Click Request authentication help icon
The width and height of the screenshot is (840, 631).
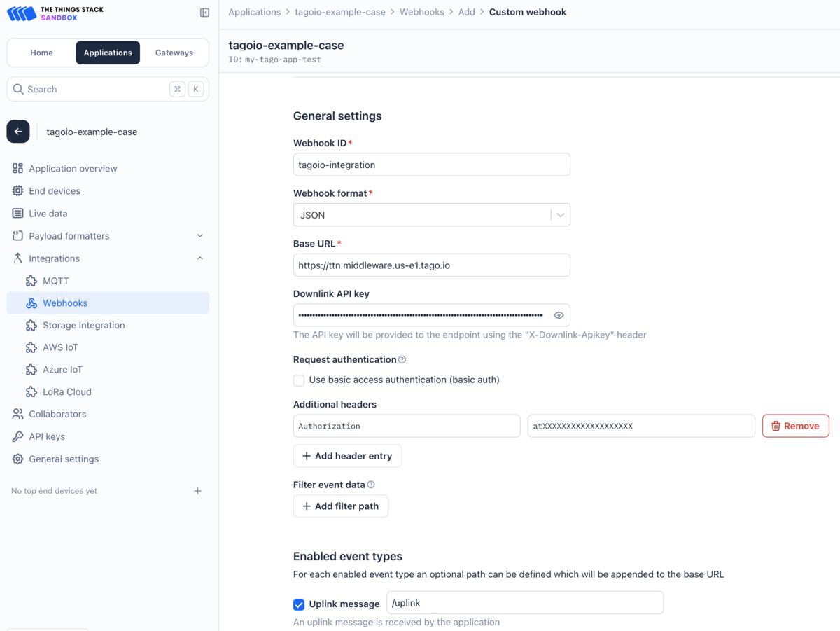pos(402,359)
